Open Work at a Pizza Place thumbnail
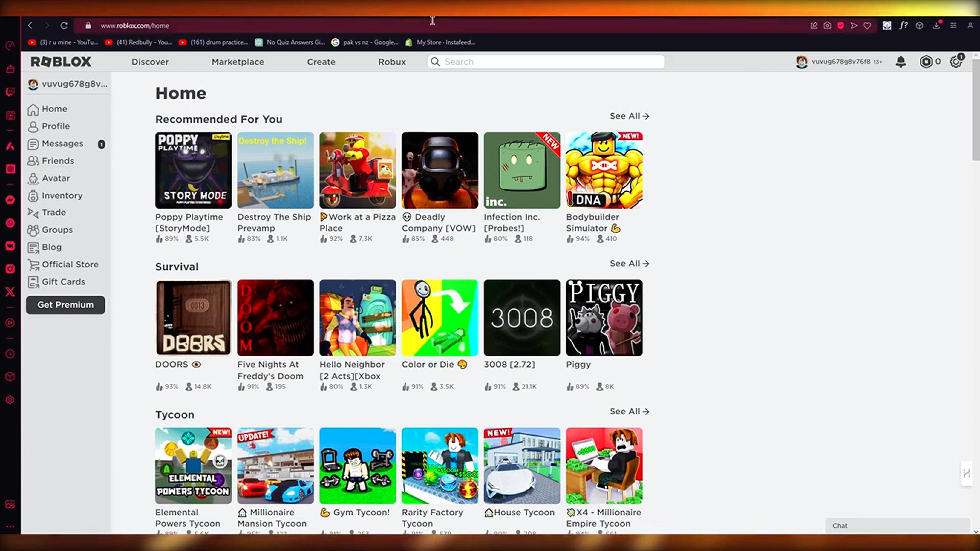The width and height of the screenshot is (980, 551). click(358, 170)
